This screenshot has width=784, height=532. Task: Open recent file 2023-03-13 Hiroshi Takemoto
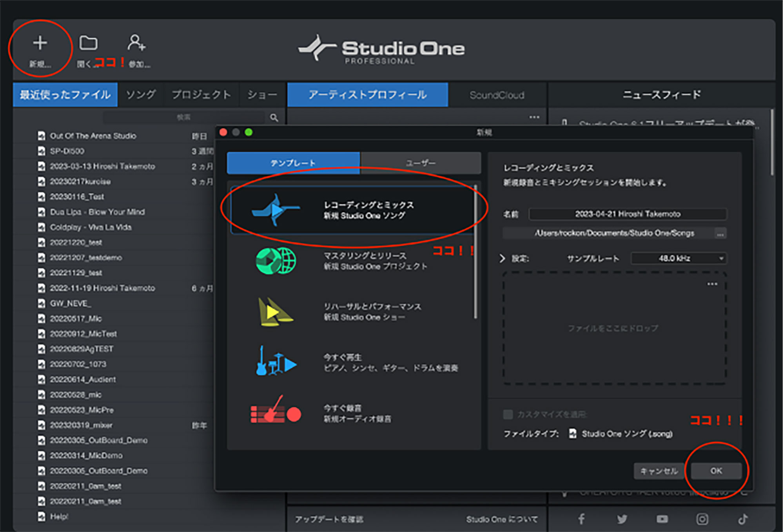(102, 166)
